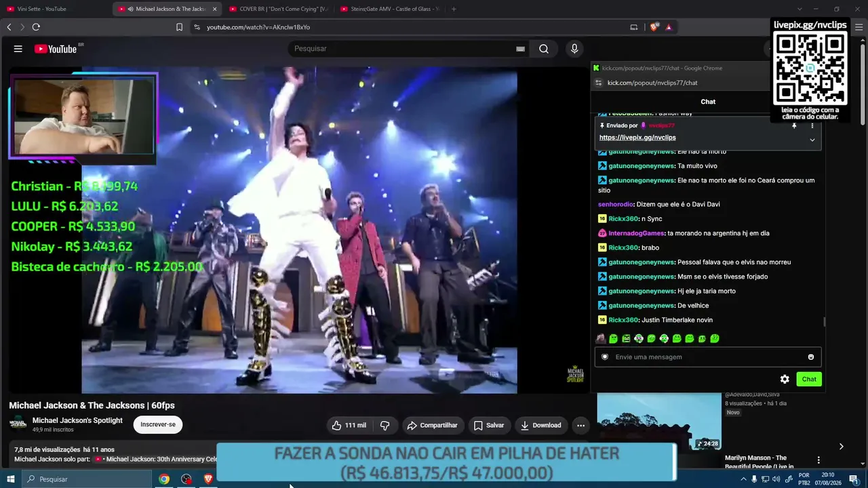This screenshot has height=488, width=868.
Task: Click the first emote in chat quick emote row
Action: [601, 338]
